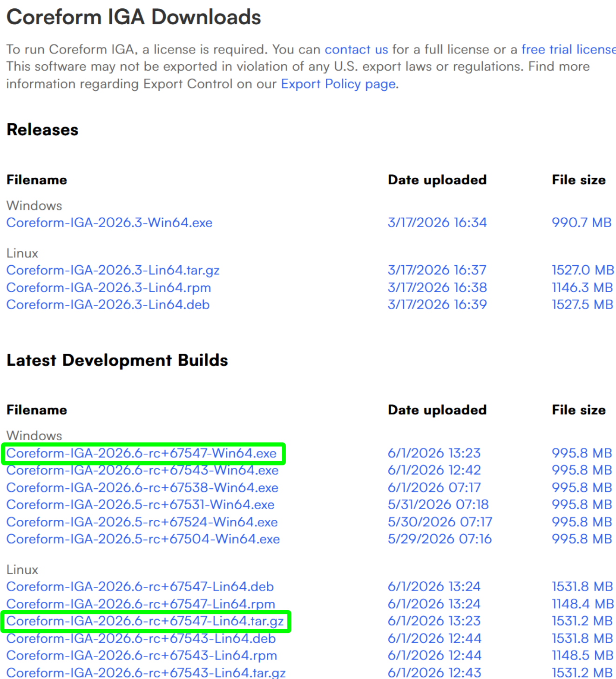Follow the "free trial license" link

coord(569,49)
